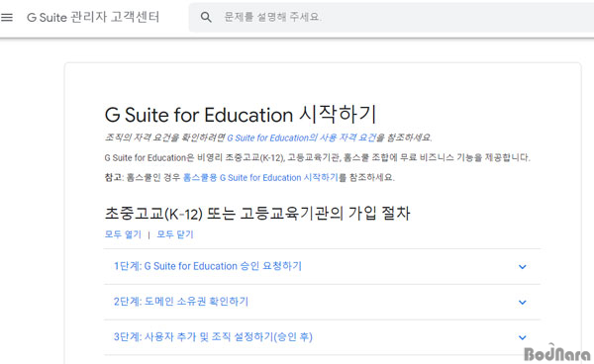
Task: Expand 3단계: 사용자 추가 및 조직 설정하기
Action: (x=322, y=337)
